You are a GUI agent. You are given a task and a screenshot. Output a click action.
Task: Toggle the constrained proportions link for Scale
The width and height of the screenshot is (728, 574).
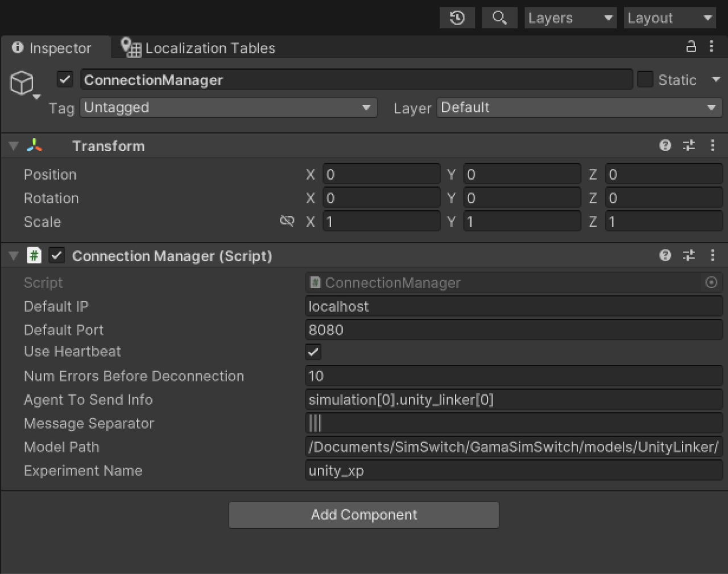[x=287, y=221]
